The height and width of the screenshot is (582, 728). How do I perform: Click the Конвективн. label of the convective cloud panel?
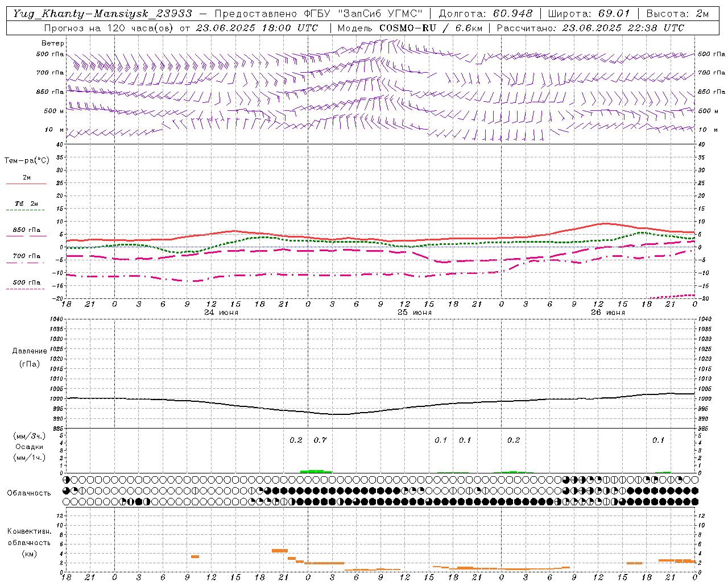point(30,531)
